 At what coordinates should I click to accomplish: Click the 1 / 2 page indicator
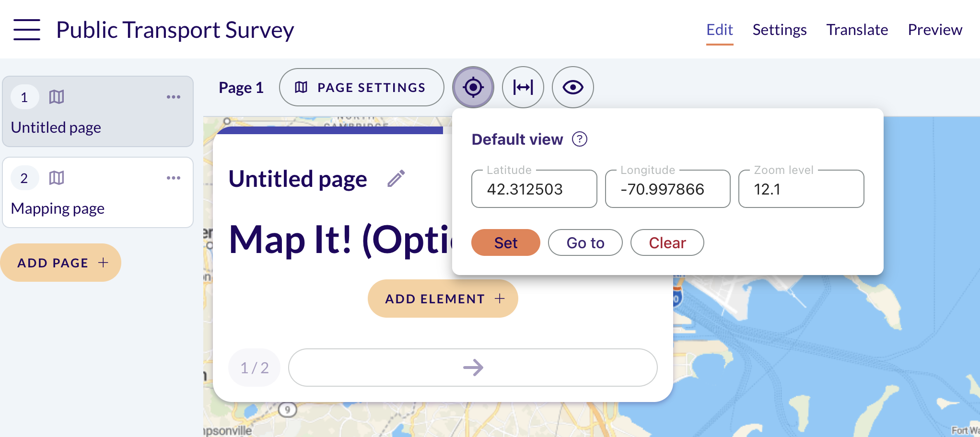click(254, 368)
